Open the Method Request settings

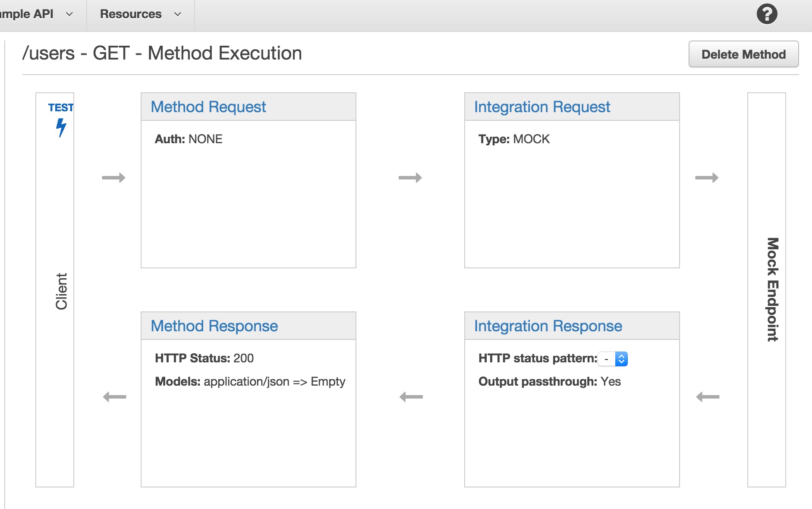[x=208, y=107]
